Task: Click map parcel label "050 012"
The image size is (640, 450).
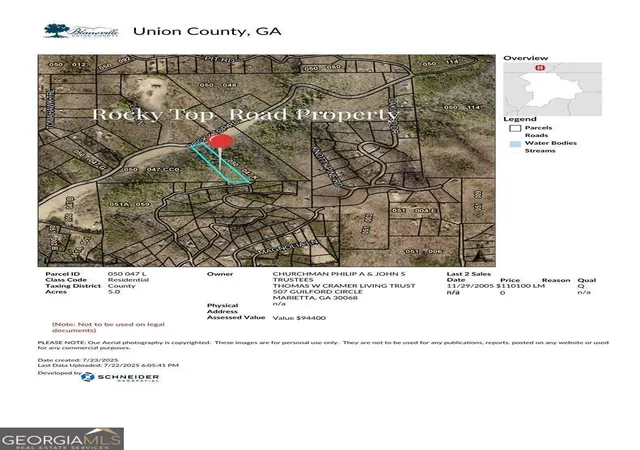Action: pyautogui.click(x=67, y=65)
